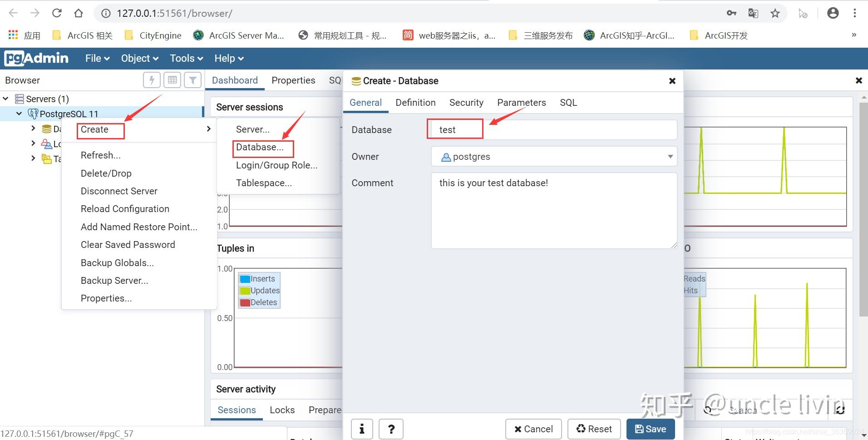
Task: Cancel the Create Database dialog
Action: (533, 429)
